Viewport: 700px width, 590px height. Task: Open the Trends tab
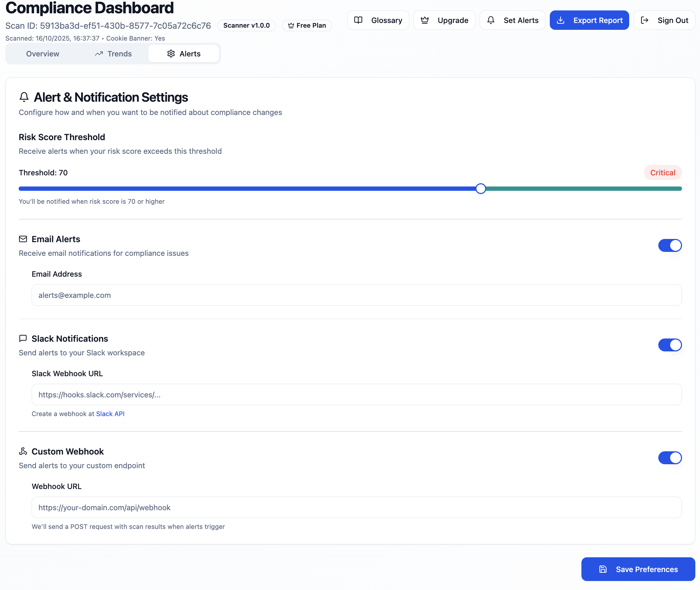[x=113, y=54]
